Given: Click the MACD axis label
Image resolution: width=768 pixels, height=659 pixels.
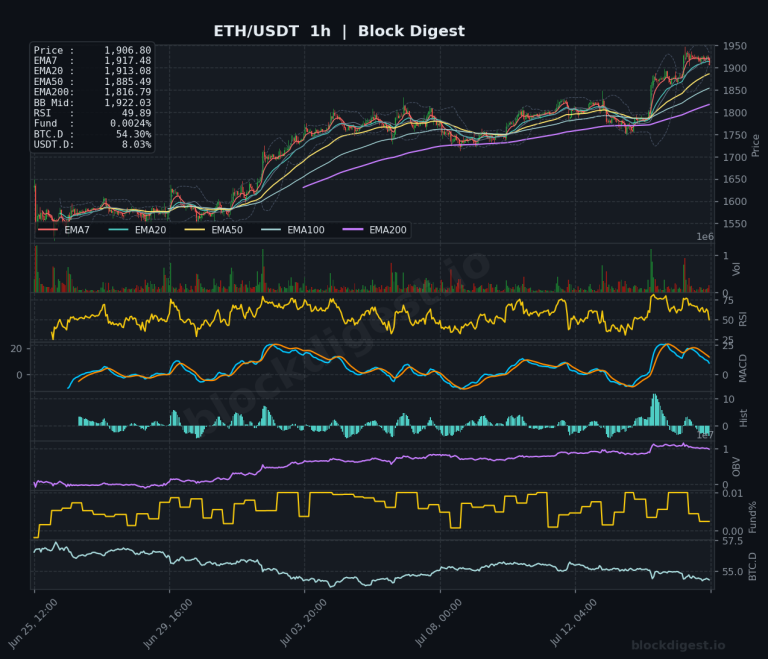Looking at the screenshot, I should pyautogui.click(x=743, y=368).
